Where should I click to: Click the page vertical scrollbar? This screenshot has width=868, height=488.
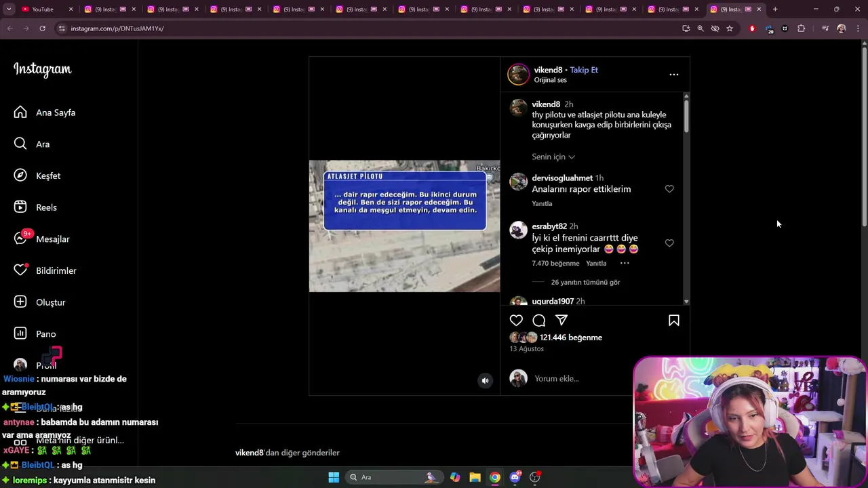click(x=864, y=136)
